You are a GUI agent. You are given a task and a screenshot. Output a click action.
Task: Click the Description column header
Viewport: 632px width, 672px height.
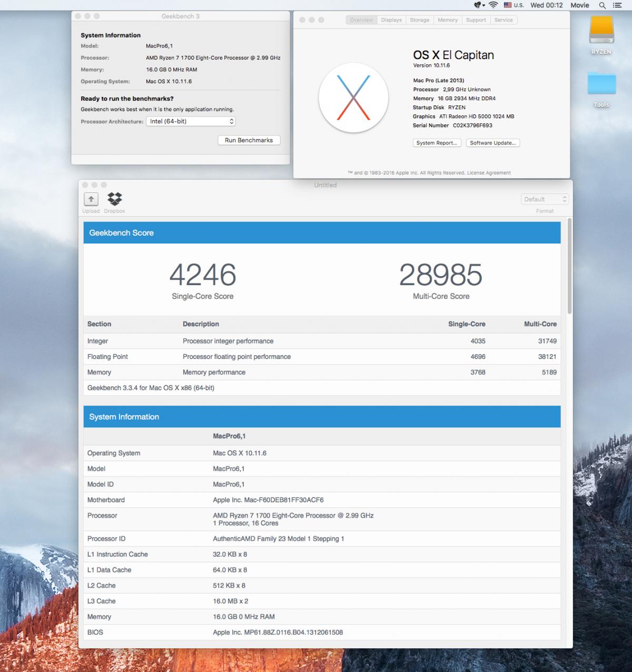pyautogui.click(x=201, y=324)
